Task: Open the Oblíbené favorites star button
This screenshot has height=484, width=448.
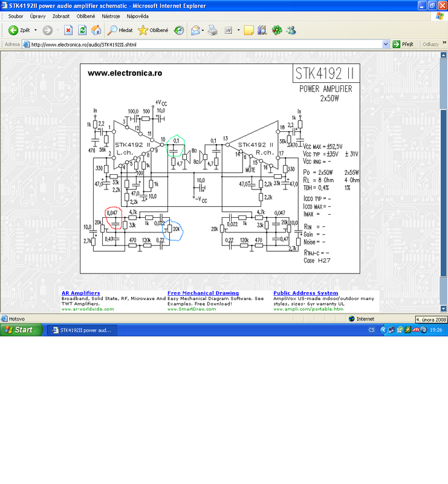Action: [x=153, y=30]
